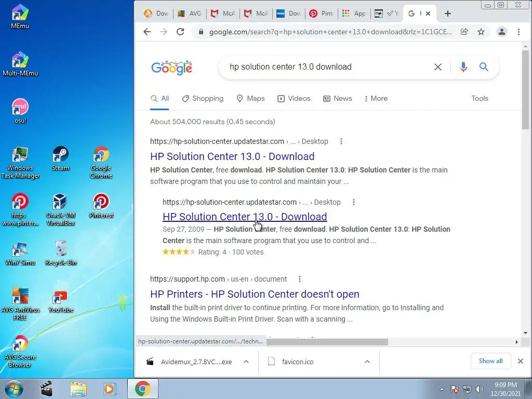Open Windows Task Manager desktop shortcut
532x399 pixels.
click(x=20, y=163)
